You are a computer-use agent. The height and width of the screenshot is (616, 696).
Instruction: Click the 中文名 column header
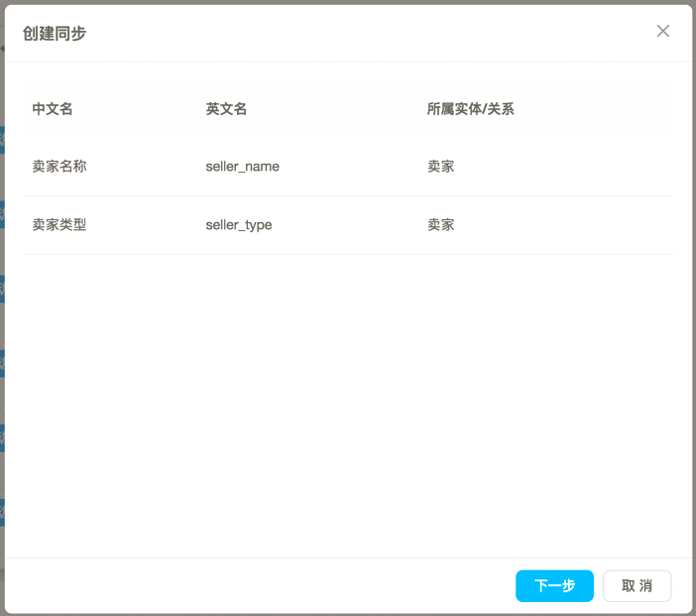pyautogui.click(x=53, y=109)
